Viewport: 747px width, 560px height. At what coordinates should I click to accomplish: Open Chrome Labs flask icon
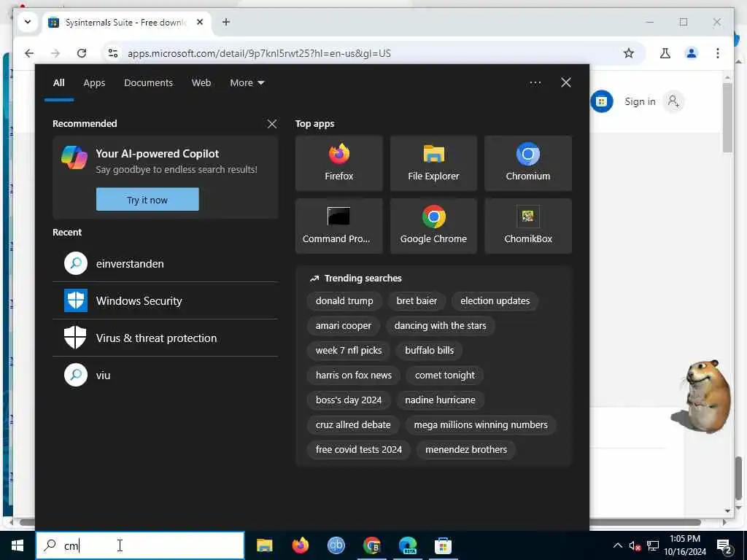pyautogui.click(x=665, y=53)
